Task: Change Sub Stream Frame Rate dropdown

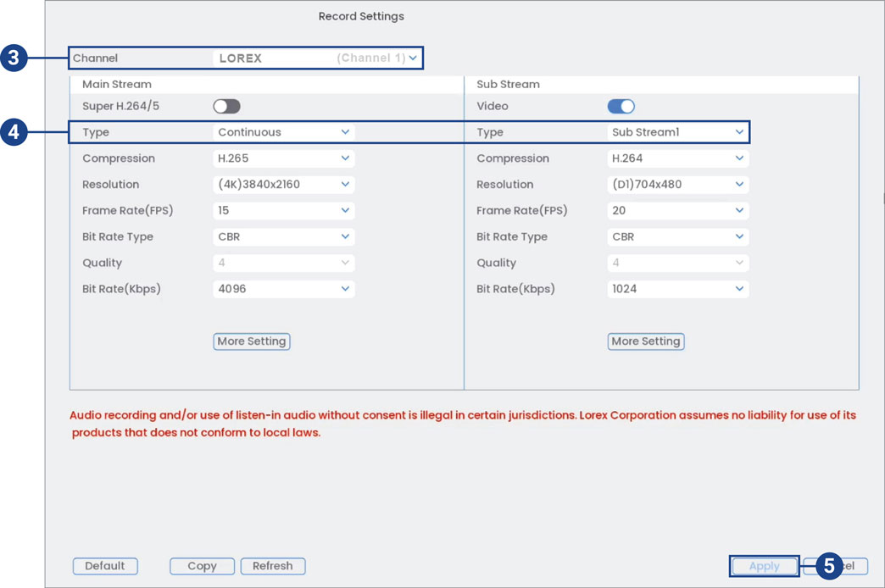Action: (677, 210)
